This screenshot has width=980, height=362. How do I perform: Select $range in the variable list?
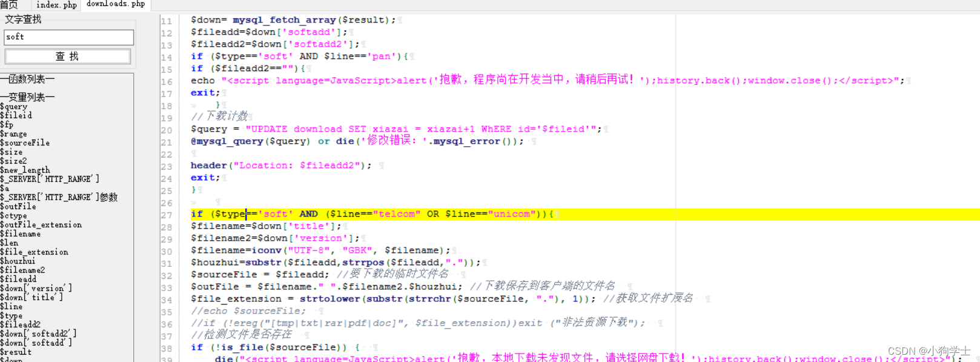(14, 134)
